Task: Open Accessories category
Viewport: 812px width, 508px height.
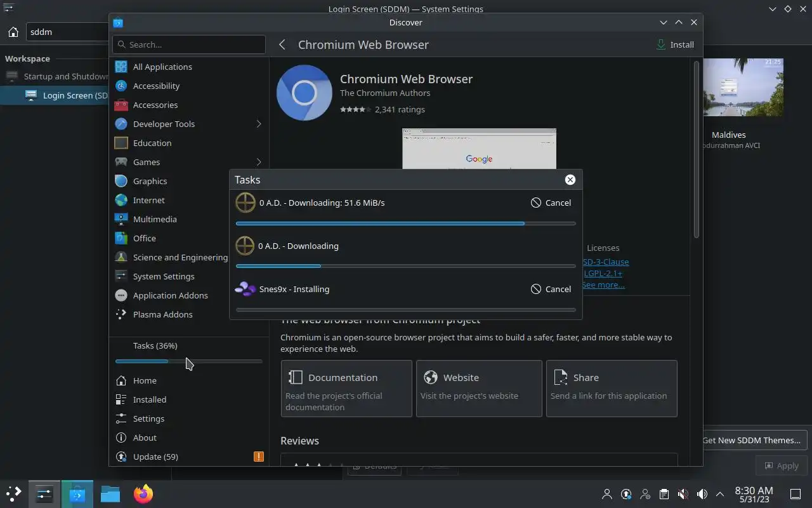Action: coord(189,105)
